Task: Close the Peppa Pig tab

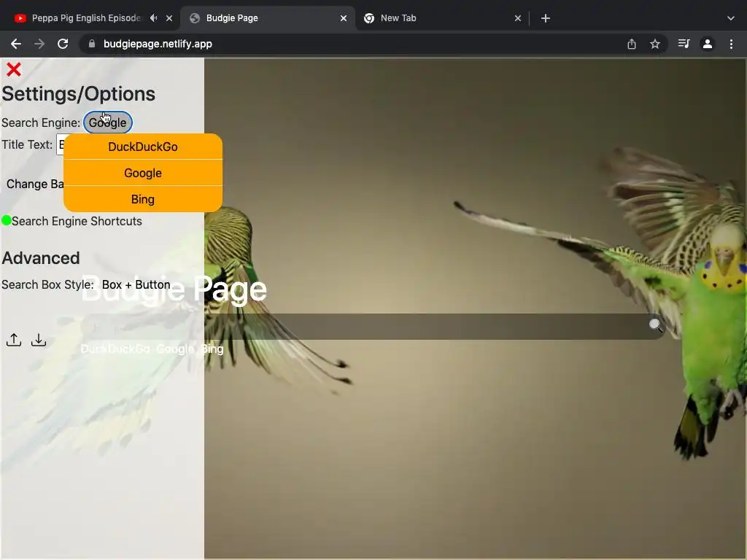Action: click(169, 18)
